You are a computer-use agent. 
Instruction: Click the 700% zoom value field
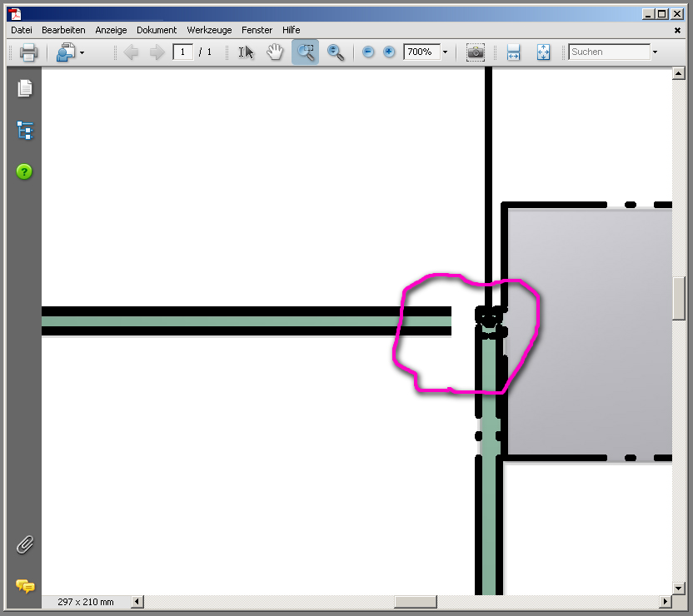point(421,52)
